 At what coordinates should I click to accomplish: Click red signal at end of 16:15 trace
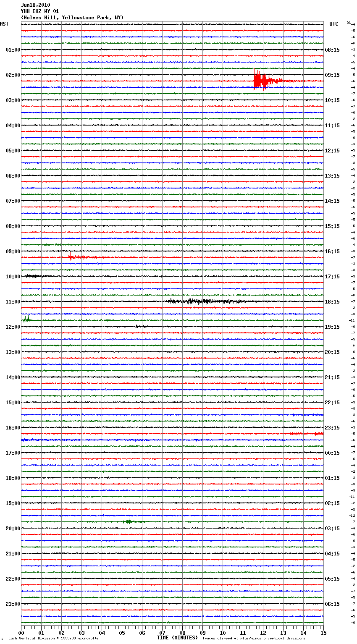click(x=307, y=433)
